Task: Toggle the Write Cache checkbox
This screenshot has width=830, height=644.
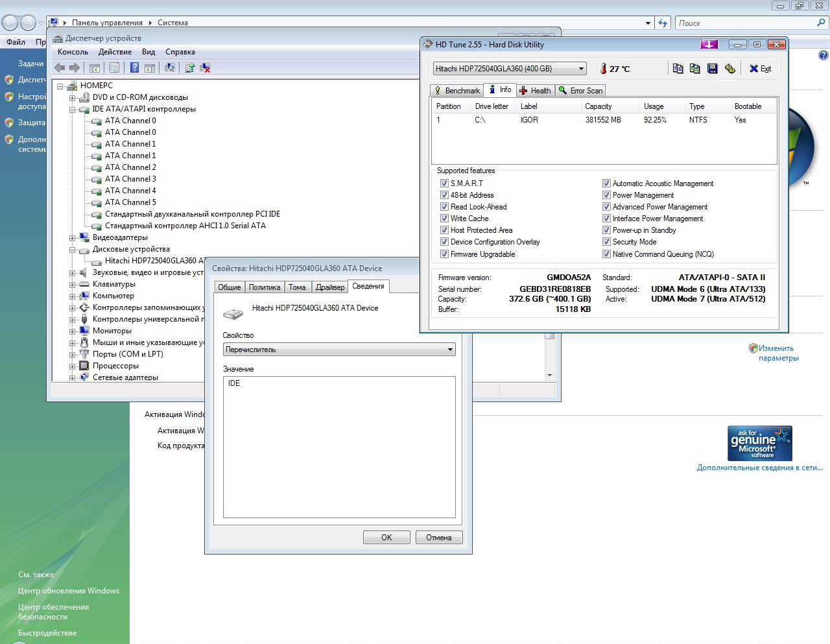Action: 444,219
